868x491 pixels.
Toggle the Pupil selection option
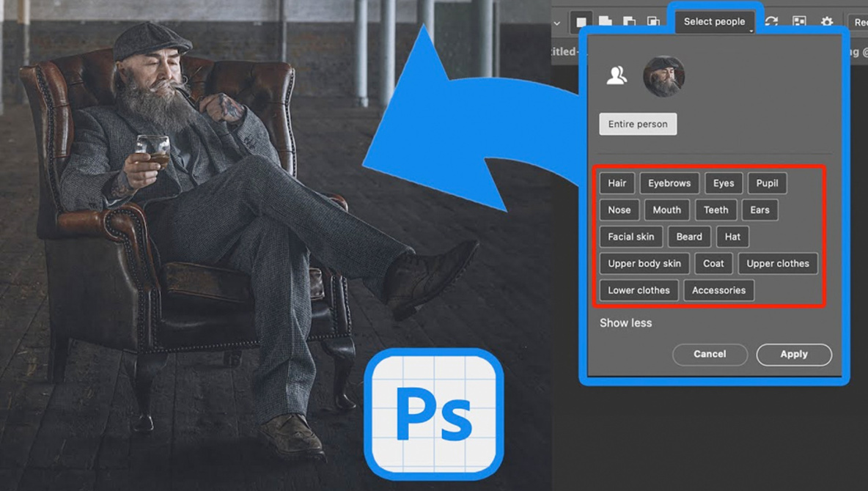coord(768,183)
